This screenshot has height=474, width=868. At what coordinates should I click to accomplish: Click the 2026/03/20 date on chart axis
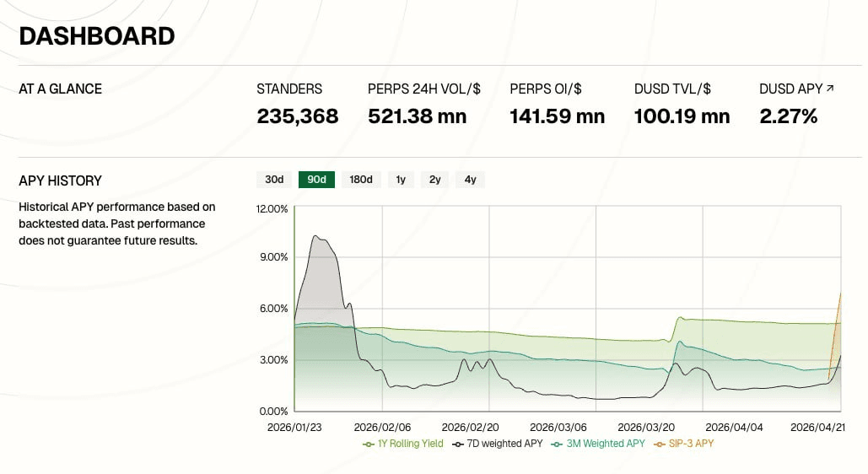pyautogui.click(x=646, y=428)
